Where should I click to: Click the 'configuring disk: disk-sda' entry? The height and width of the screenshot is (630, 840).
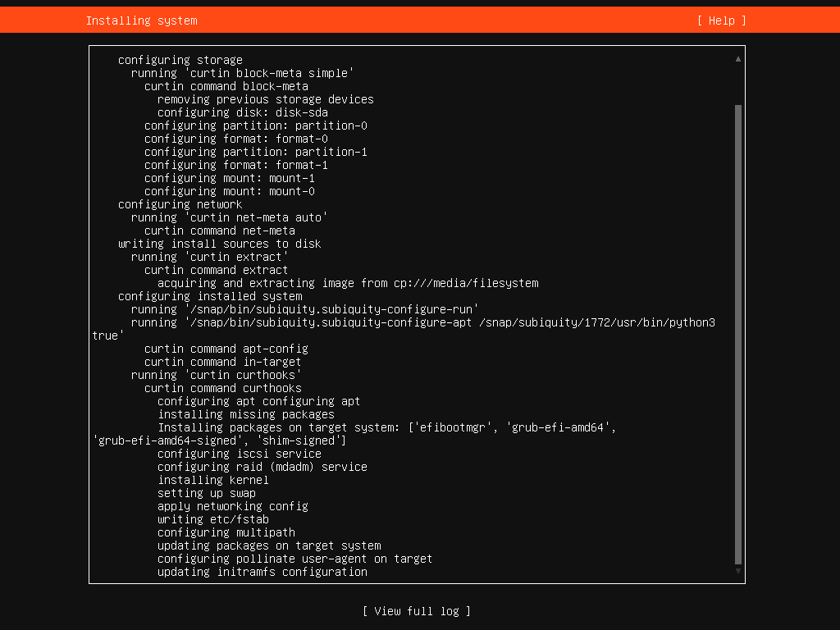pos(243,112)
